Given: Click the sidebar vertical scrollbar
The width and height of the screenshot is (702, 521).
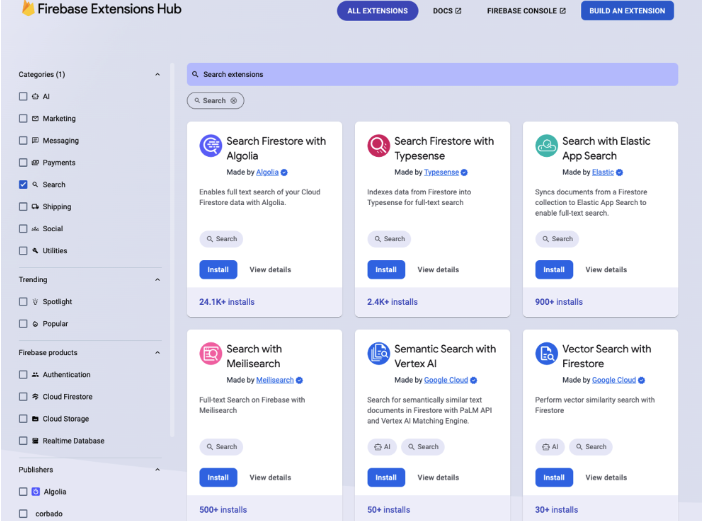Looking at the screenshot, I should click(172, 251).
